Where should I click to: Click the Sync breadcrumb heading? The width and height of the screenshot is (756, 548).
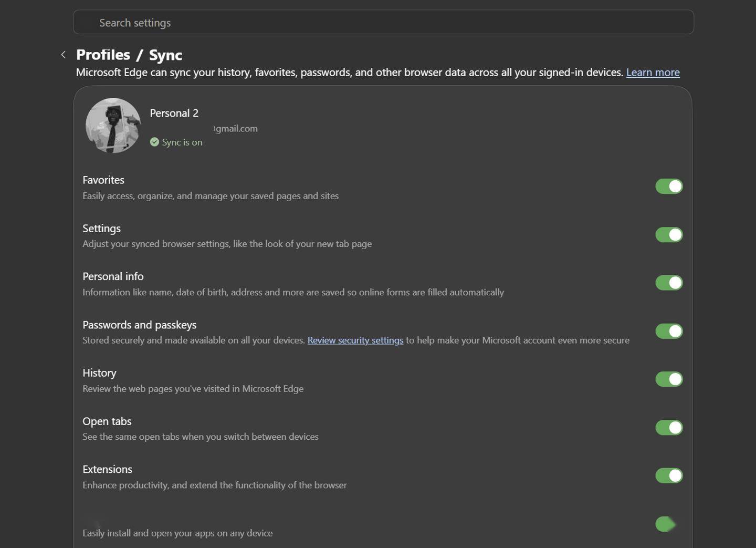165,55
